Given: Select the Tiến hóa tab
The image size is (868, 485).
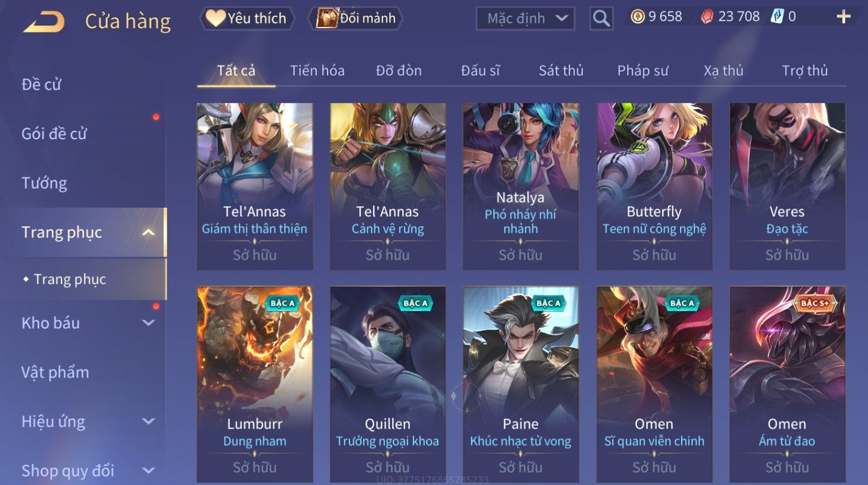Looking at the screenshot, I should tap(317, 71).
